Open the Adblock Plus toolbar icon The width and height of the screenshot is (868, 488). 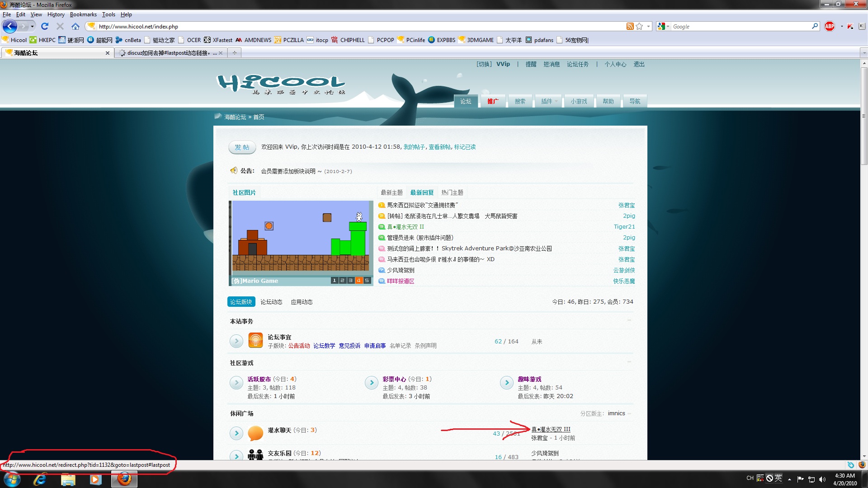(x=830, y=26)
